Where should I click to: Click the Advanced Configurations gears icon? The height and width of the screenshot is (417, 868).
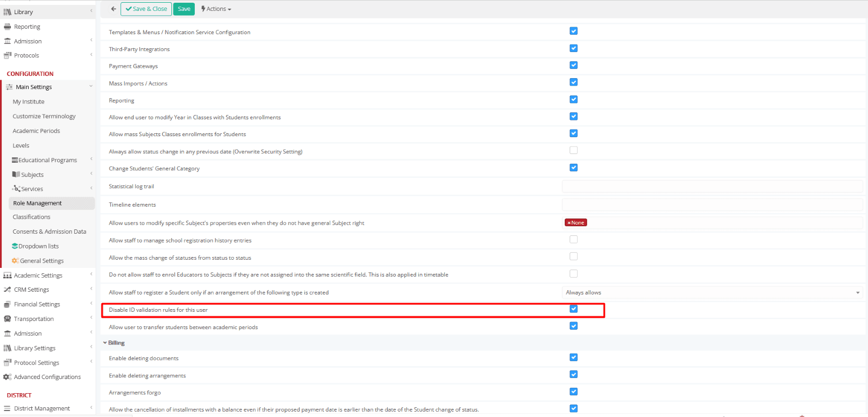pos(7,377)
